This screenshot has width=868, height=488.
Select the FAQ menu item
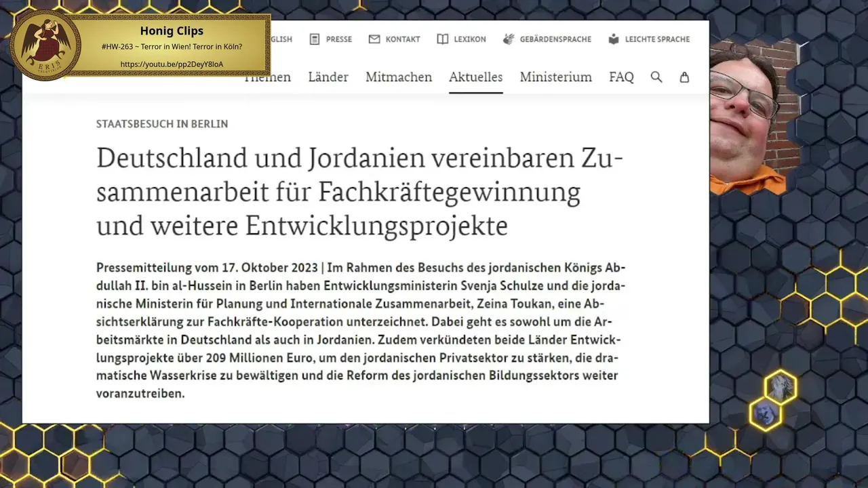pyautogui.click(x=621, y=77)
